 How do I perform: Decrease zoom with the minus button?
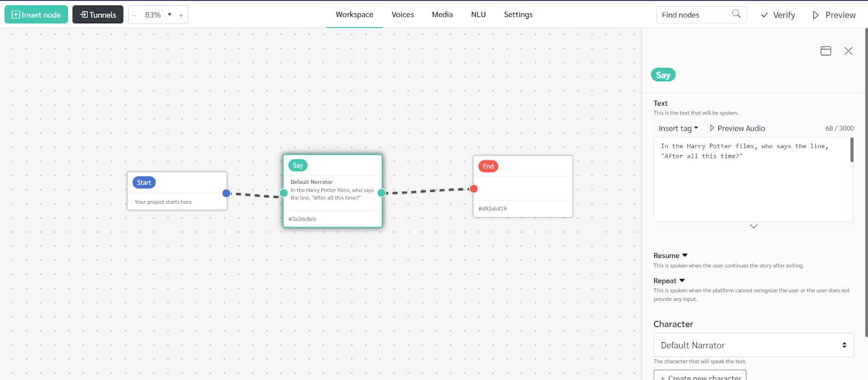click(134, 15)
